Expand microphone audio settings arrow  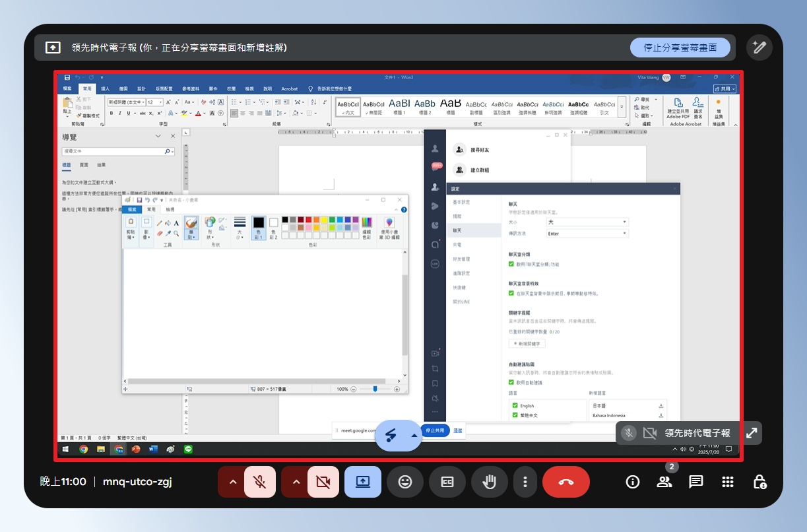(x=232, y=482)
